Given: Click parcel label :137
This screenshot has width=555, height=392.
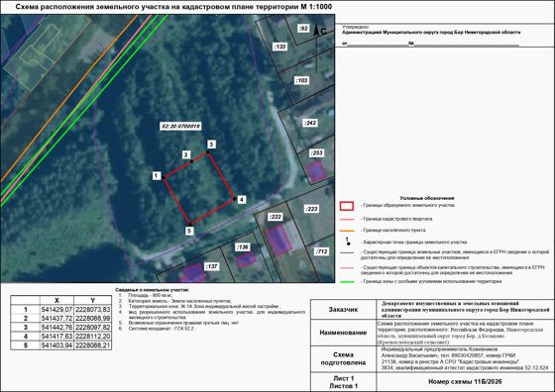Looking at the screenshot, I should coord(211,266).
